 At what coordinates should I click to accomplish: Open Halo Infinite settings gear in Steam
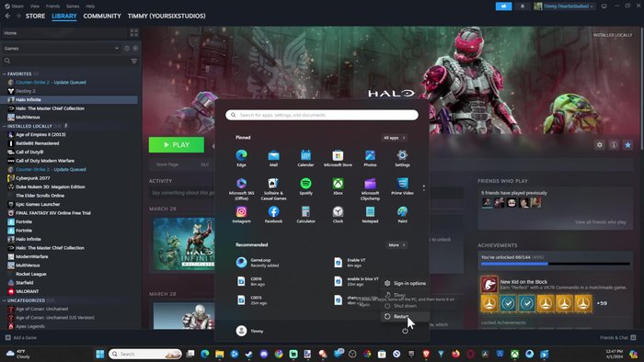[600, 145]
